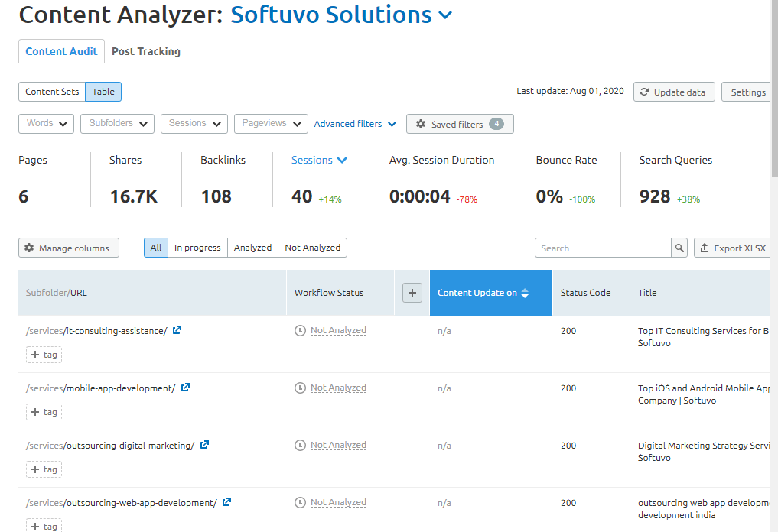Click Not Analyzed status for it-consulting-assistance
Image resolution: width=778 pixels, height=532 pixels.
pos(338,330)
